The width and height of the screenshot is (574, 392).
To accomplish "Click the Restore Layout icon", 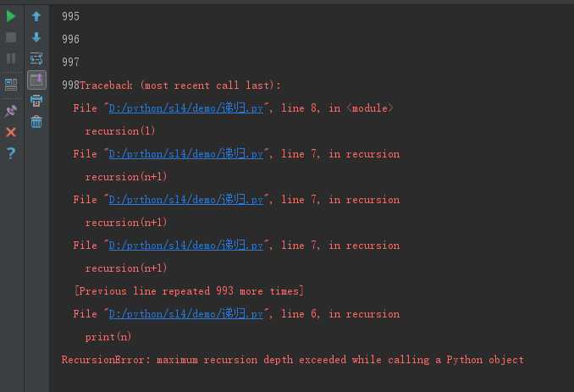I will pyautogui.click(x=11, y=84).
